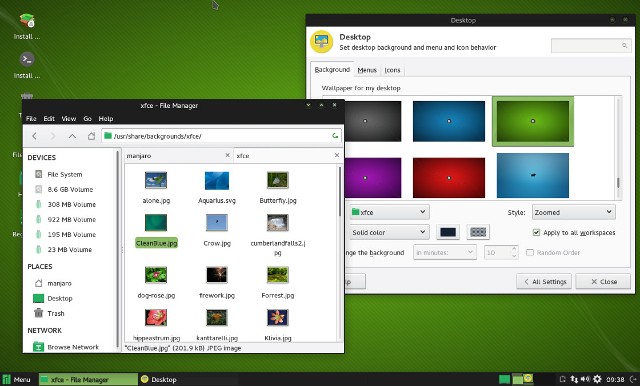The image size is (640, 386).
Task: Open Trash in the Places sidebar
Action: [38, 313]
